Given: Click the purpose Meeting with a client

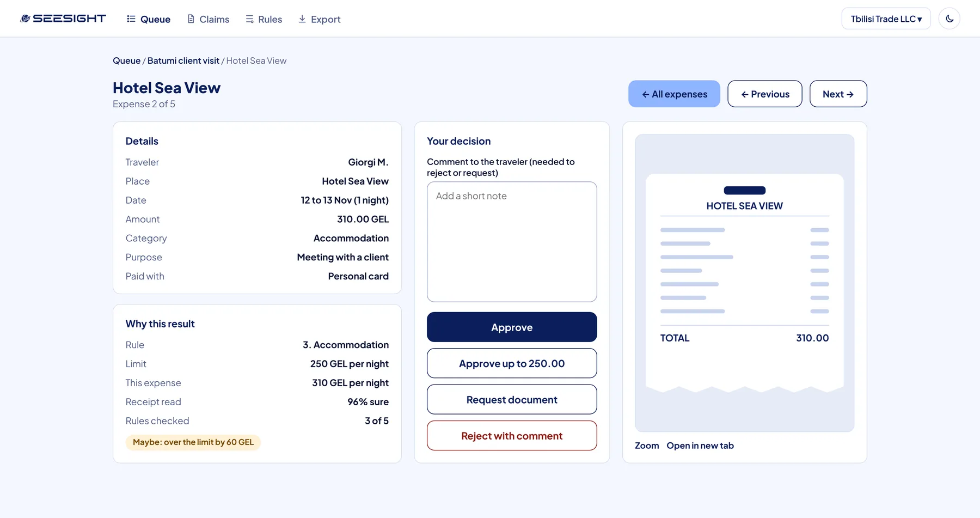Looking at the screenshot, I should tap(343, 257).
